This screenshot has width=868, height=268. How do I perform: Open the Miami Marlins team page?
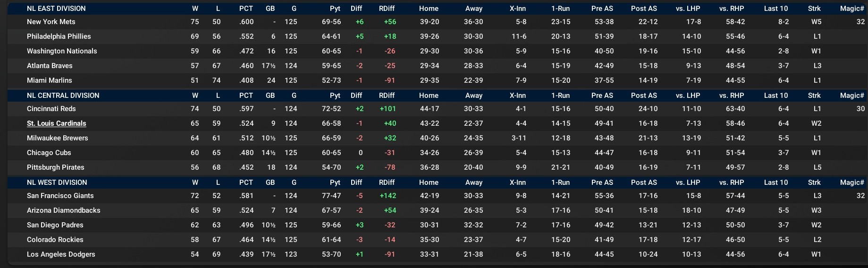tap(49, 80)
